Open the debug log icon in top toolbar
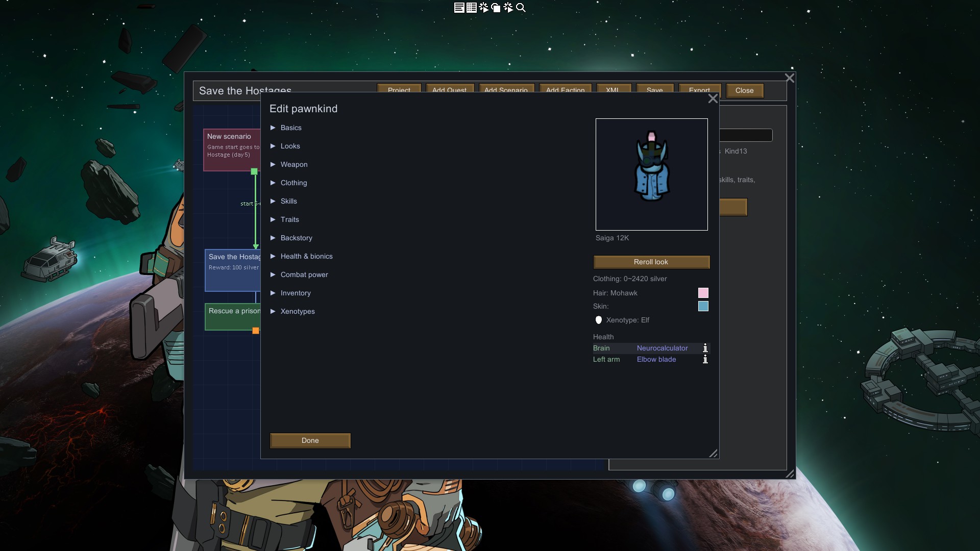980x551 pixels. pyautogui.click(x=459, y=8)
